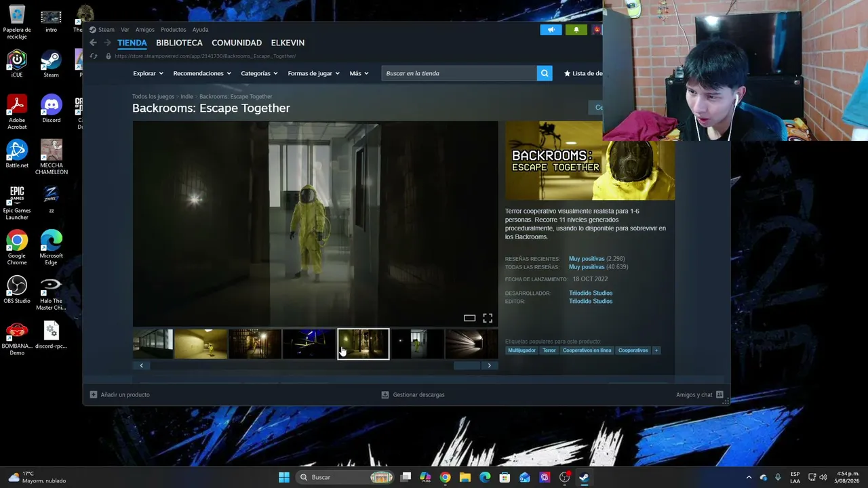The image size is (868, 488).
Task: Click the Steam store URL address bar
Action: coord(205,56)
